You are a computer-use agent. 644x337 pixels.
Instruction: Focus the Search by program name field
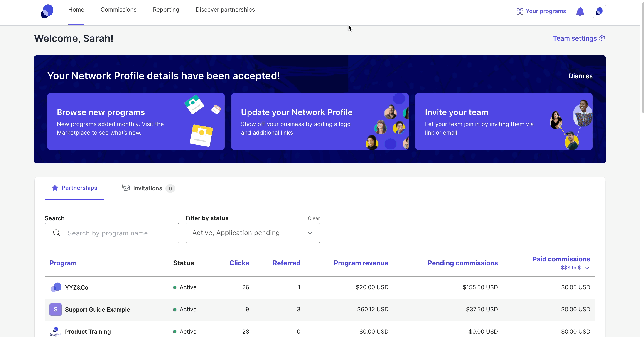point(112,233)
